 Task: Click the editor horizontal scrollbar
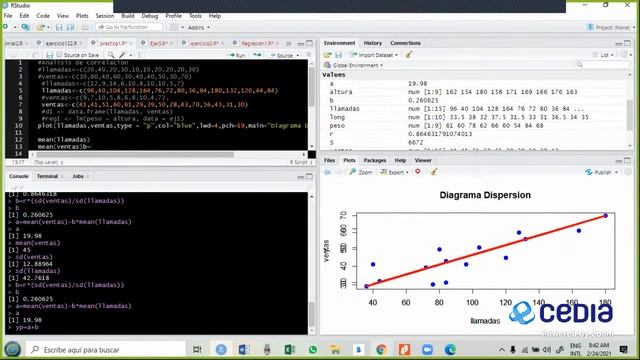[x=135, y=155]
